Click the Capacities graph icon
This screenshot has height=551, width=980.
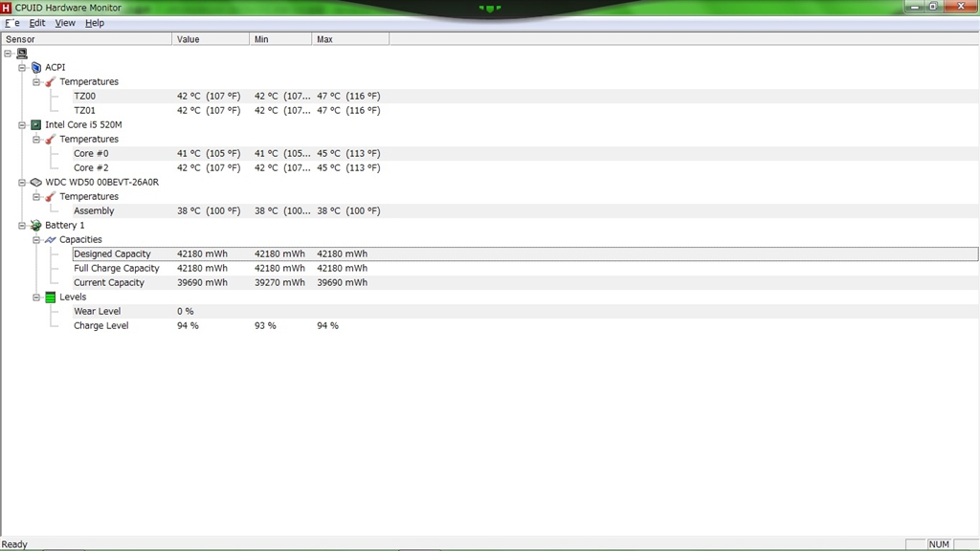tap(51, 240)
